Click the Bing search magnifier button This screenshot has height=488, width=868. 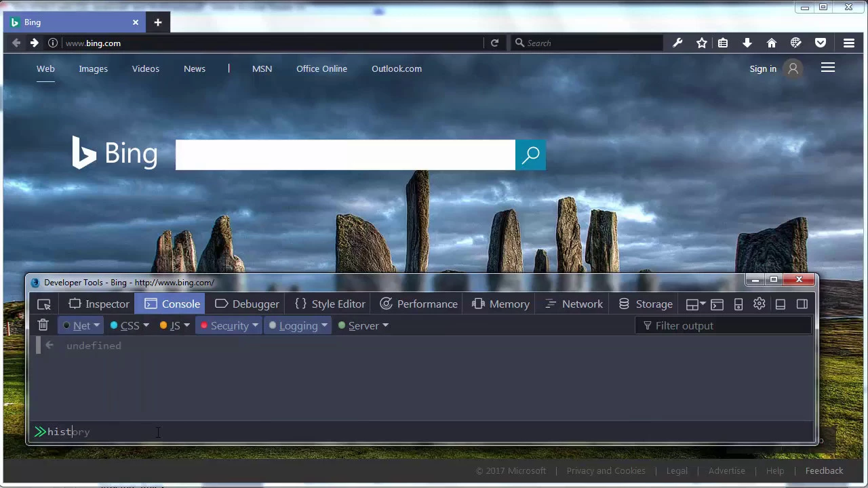[x=530, y=155]
